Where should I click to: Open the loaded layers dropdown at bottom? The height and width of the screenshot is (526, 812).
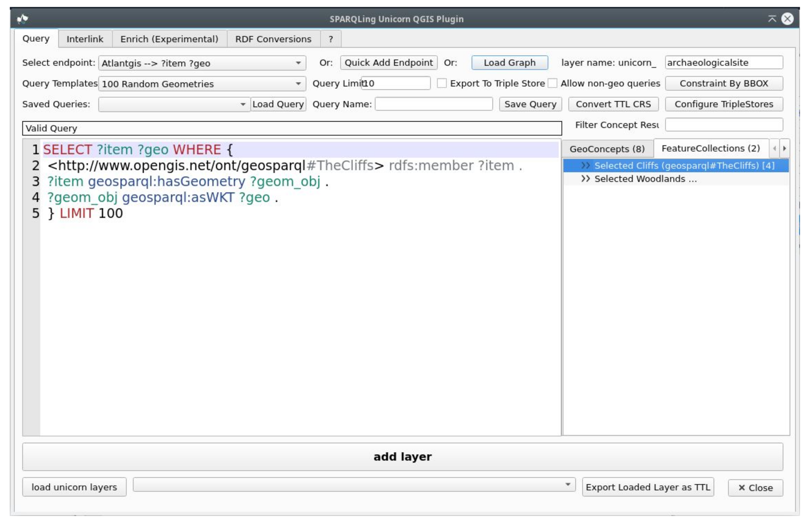353,484
